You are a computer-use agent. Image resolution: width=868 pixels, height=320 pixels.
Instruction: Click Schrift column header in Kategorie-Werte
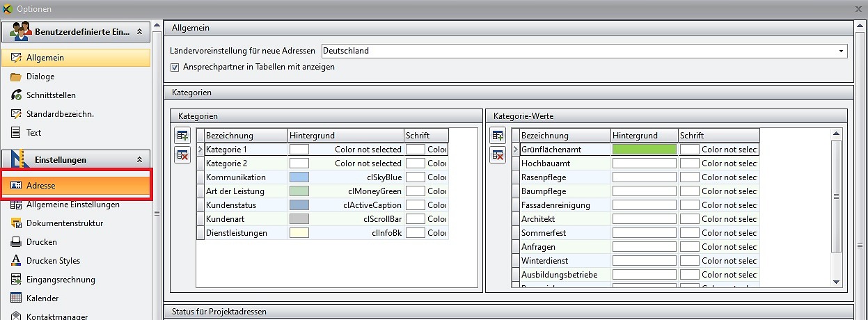click(719, 136)
